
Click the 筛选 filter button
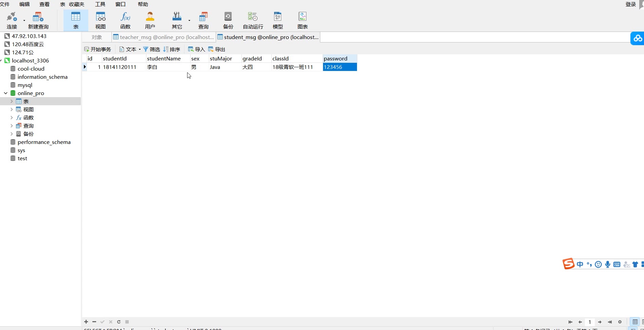click(x=151, y=49)
